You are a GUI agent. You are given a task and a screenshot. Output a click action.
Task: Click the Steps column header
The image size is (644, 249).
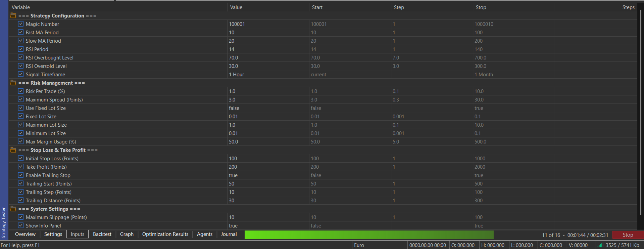click(x=596, y=7)
